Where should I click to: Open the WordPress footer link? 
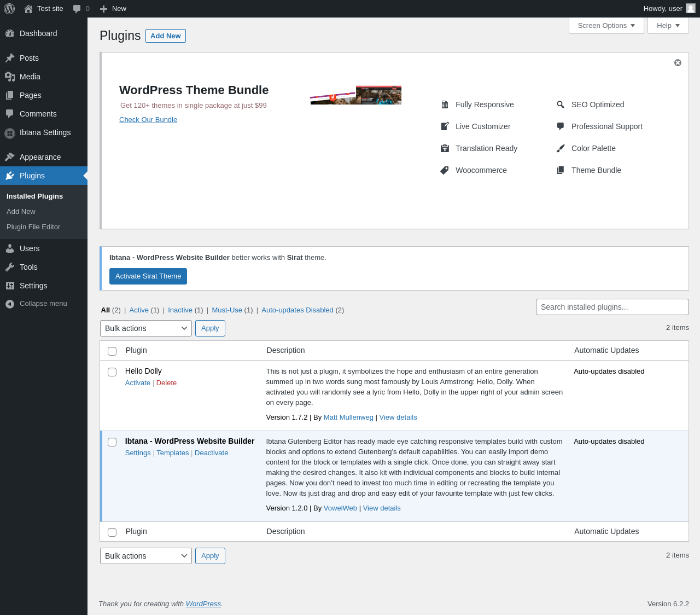coord(203,604)
